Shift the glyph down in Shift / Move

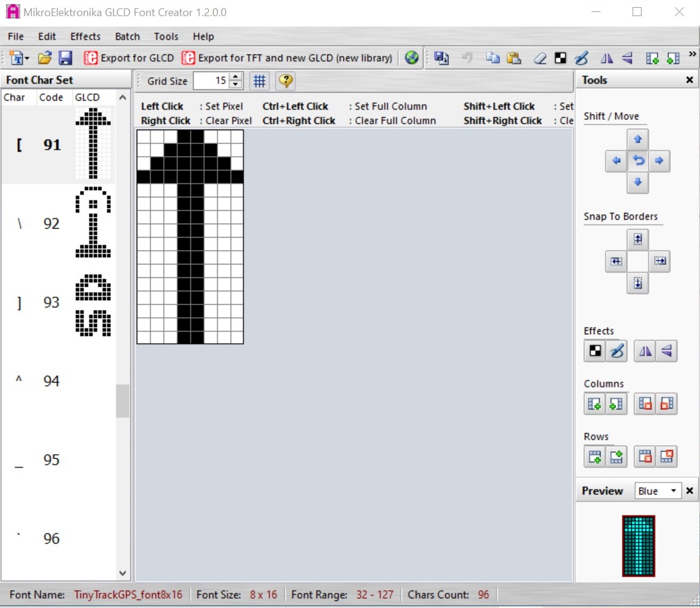pyautogui.click(x=637, y=182)
